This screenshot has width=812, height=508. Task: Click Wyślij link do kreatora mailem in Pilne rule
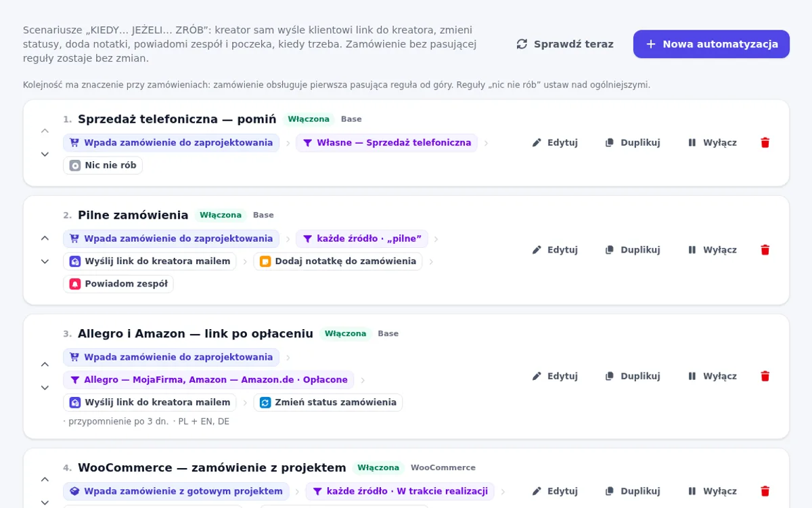click(x=150, y=261)
